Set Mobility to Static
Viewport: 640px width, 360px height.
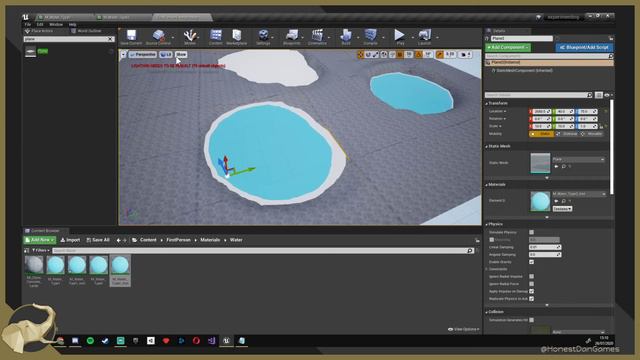542,134
